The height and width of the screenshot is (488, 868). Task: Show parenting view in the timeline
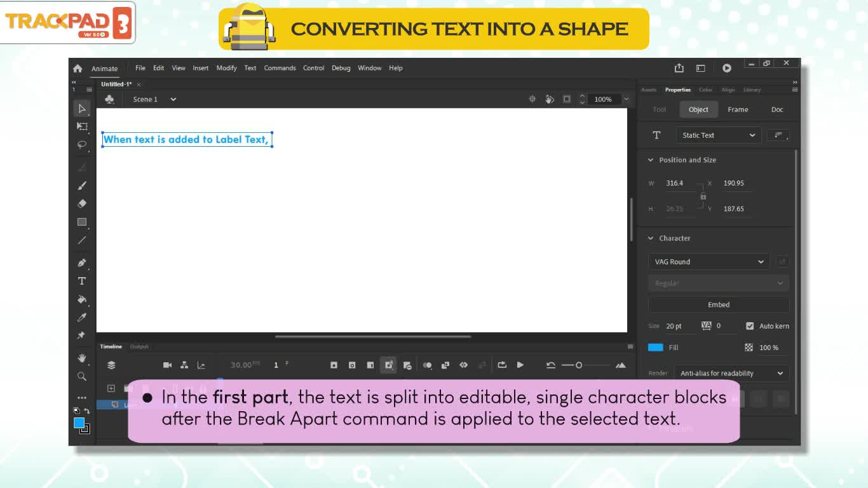coord(184,365)
